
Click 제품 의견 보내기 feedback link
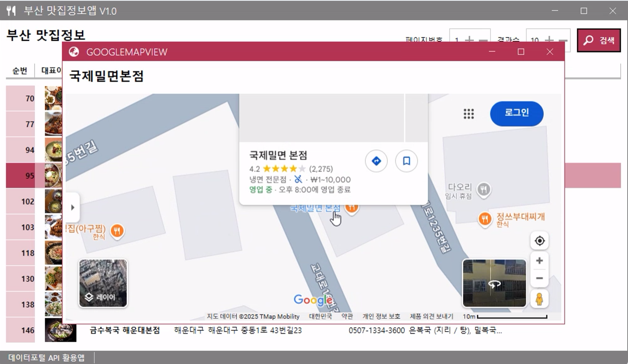click(x=431, y=316)
